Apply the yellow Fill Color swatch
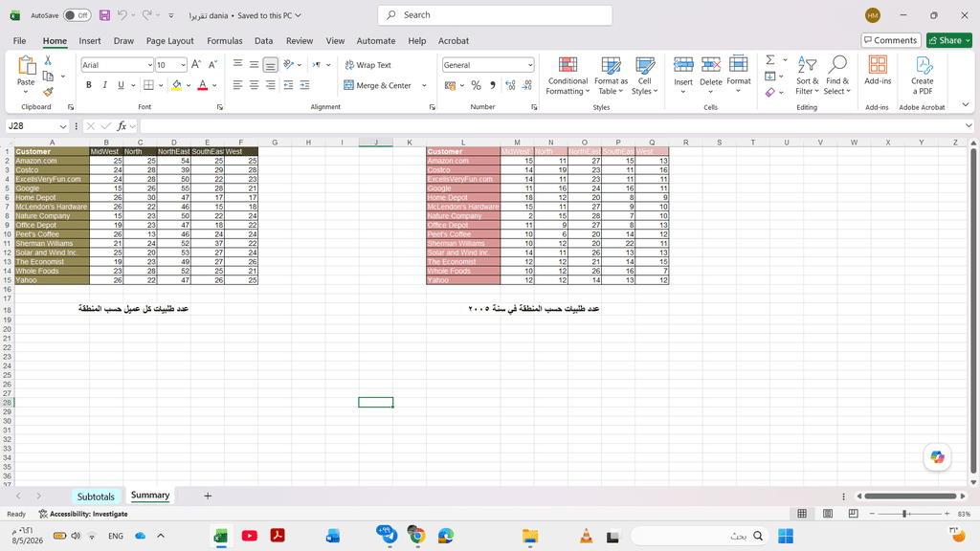Viewport: 980px width, 551px height. (177, 85)
